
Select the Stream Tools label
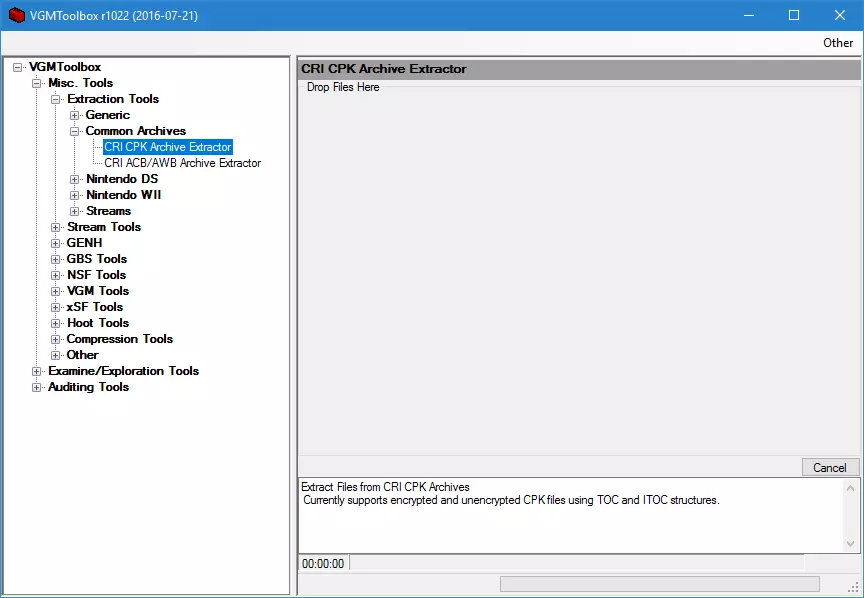(104, 227)
